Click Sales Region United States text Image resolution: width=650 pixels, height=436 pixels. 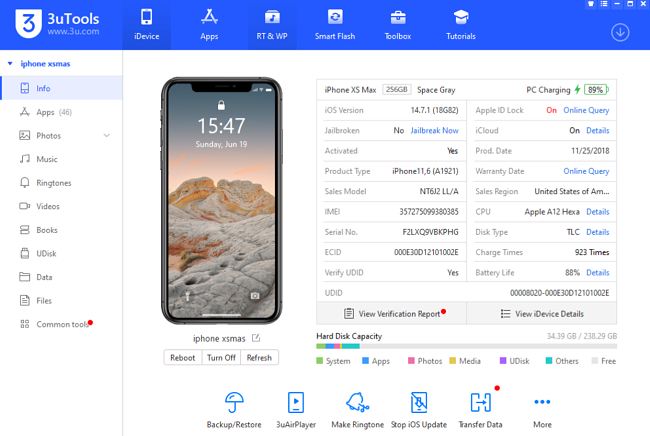pyautogui.click(x=572, y=191)
